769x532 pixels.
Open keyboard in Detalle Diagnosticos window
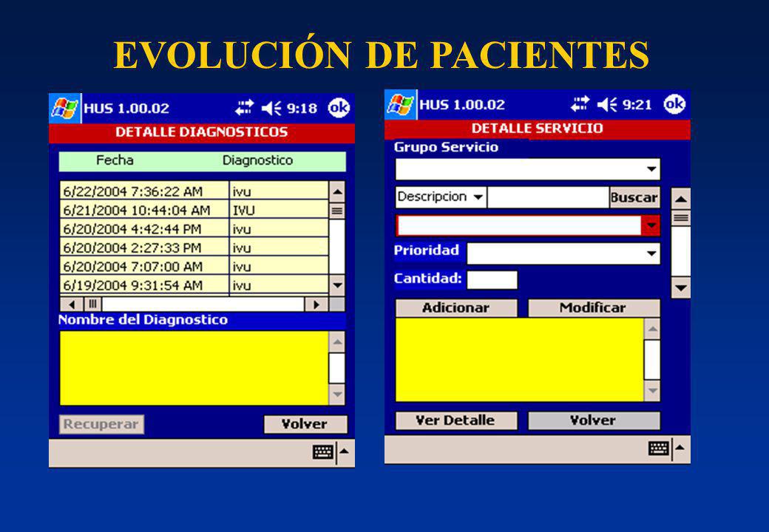pyautogui.click(x=322, y=451)
